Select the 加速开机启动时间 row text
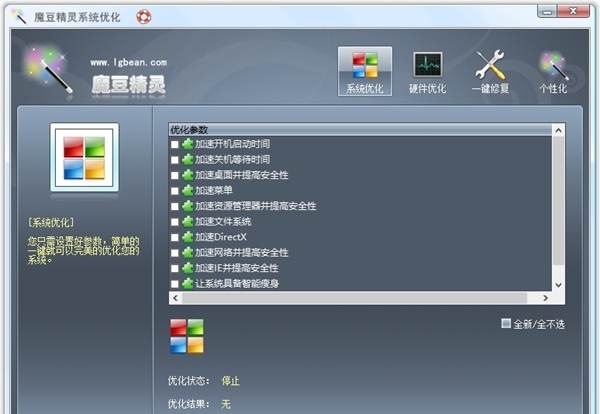 point(233,144)
